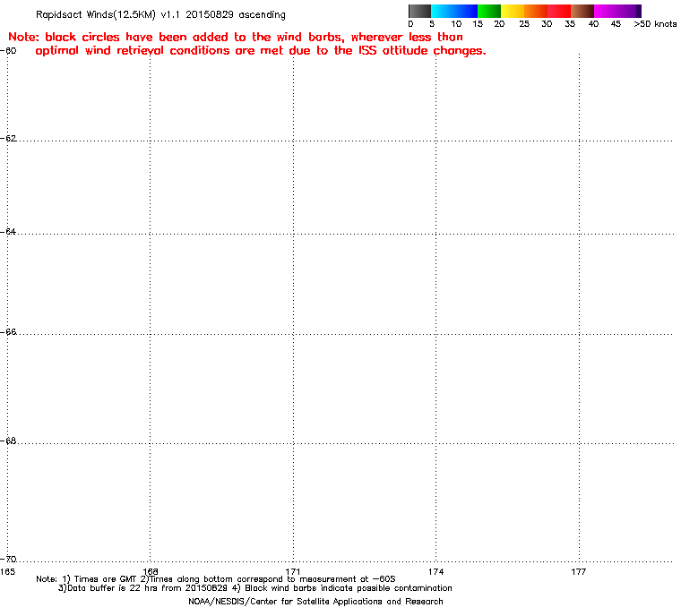Click the latitude label '-66'
This screenshot has height=616, width=681.
click(x=8, y=331)
